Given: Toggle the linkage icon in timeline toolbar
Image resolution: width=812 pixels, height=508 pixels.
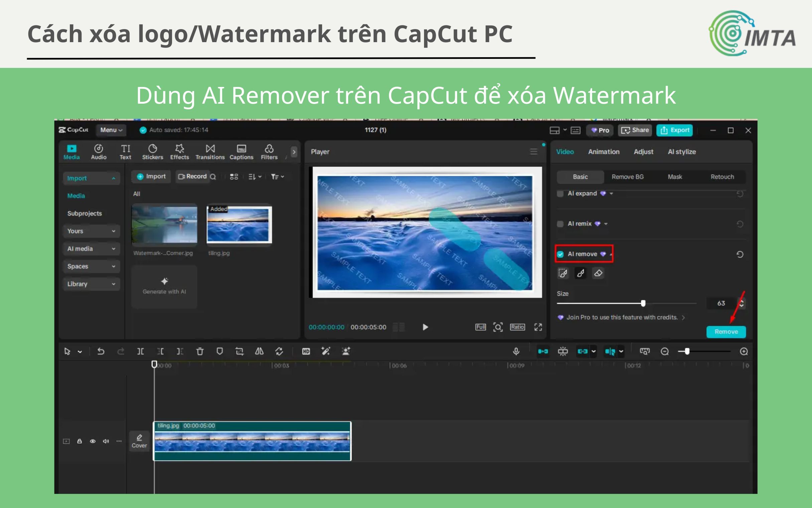Looking at the screenshot, I should (582, 351).
